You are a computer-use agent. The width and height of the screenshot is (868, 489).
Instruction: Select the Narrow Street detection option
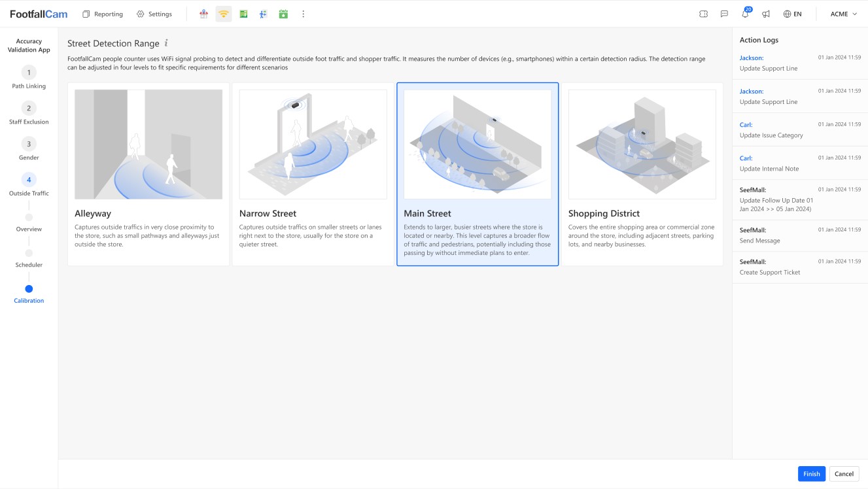313,174
